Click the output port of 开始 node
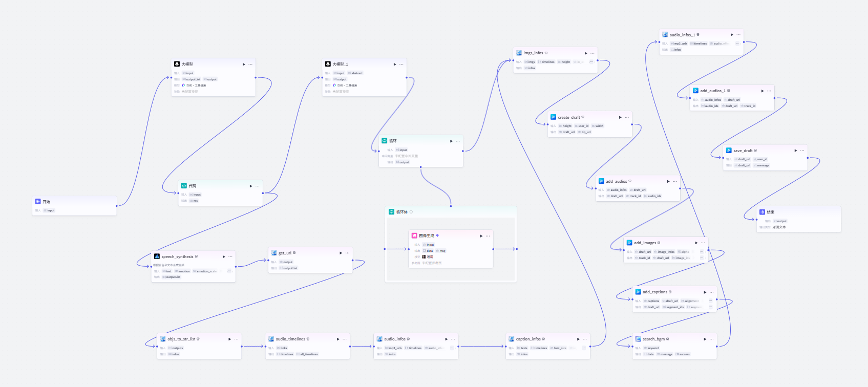The height and width of the screenshot is (387, 868). (117, 206)
